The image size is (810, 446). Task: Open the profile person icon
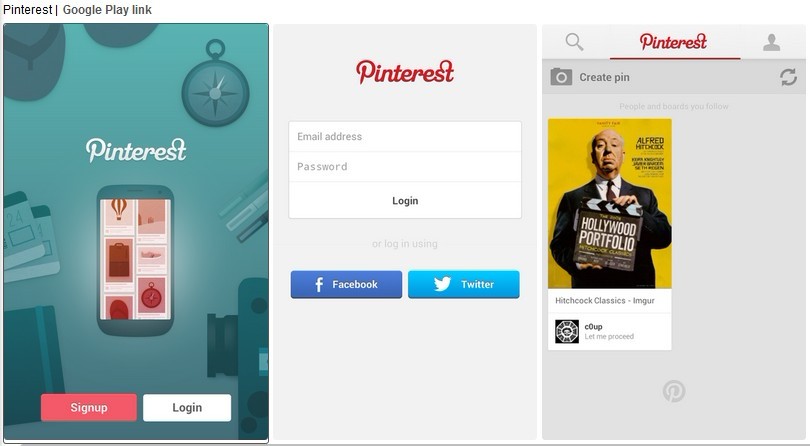(x=771, y=42)
